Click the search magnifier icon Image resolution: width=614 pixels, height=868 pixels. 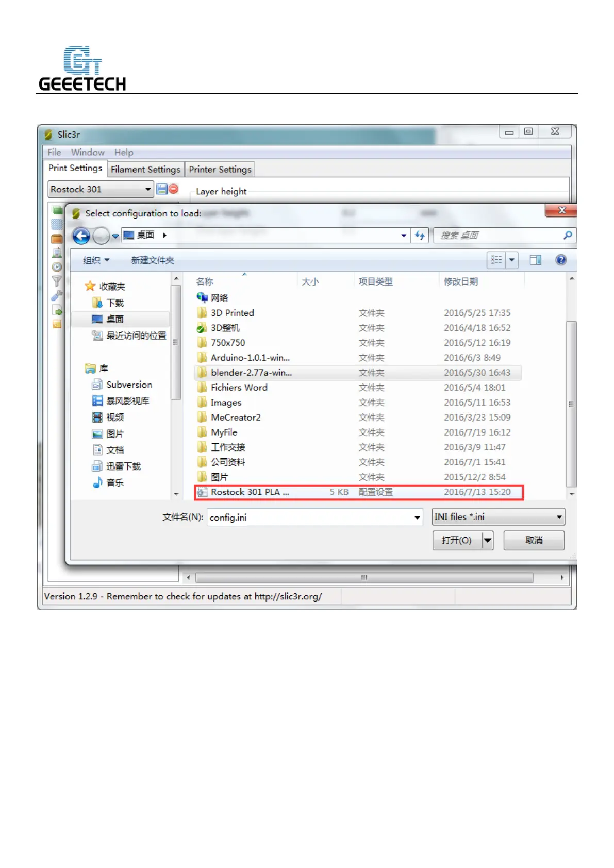pyautogui.click(x=568, y=236)
